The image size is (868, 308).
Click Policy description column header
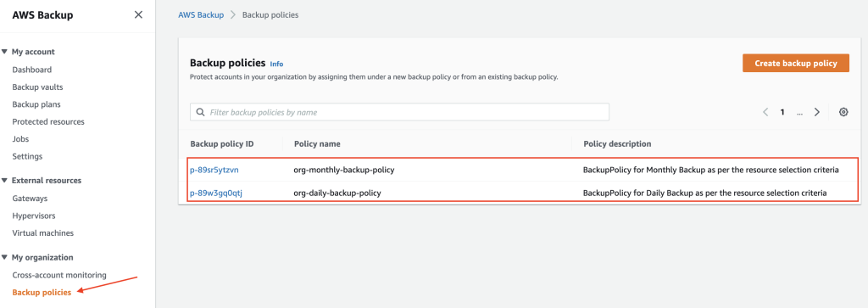pyautogui.click(x=617, y=143)
